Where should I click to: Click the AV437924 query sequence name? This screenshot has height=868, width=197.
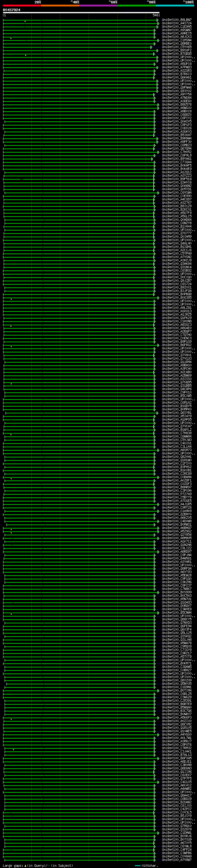pyautogui.click(x=11, y=10)
